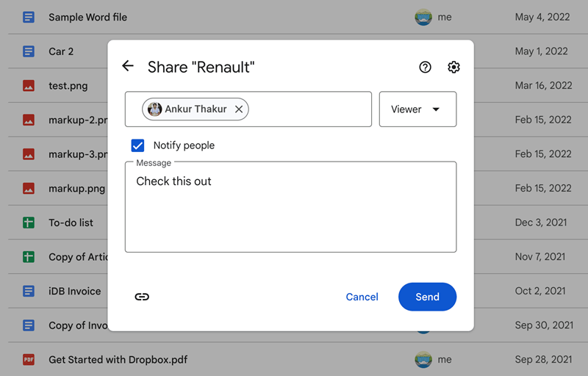Select the To-do list spreadsheet icon
This screenshot has height=376, width=588.
pyautogui.click(x=29, y=223)
